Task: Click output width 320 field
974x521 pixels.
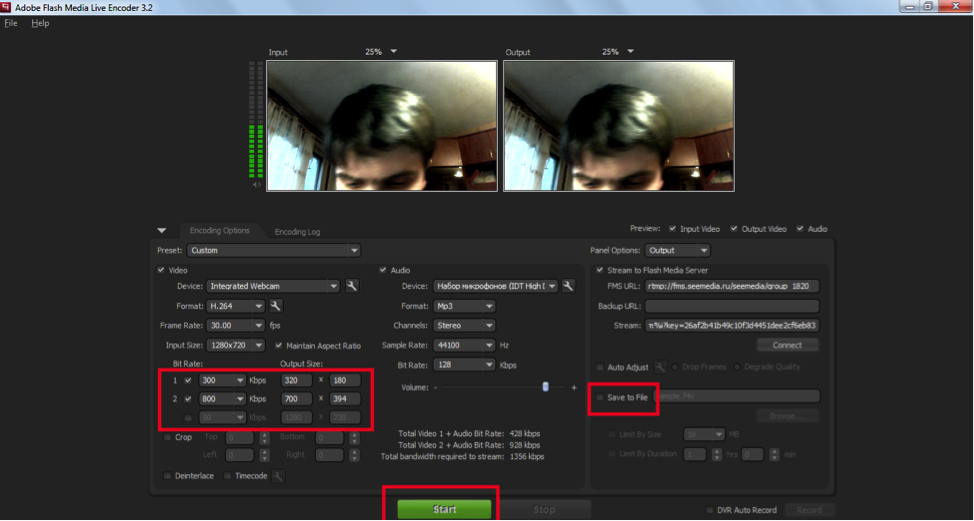Action: point(296,380)
